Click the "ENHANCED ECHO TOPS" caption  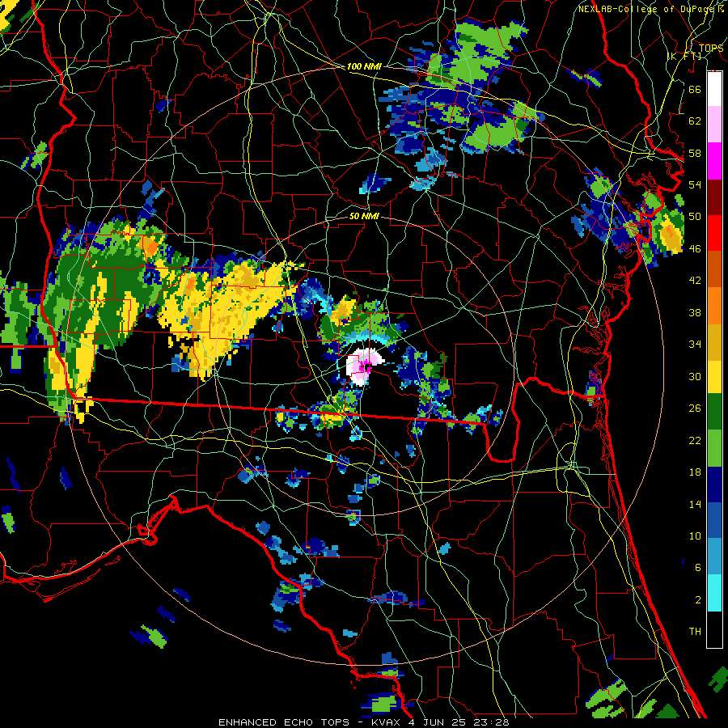(284, 722)
